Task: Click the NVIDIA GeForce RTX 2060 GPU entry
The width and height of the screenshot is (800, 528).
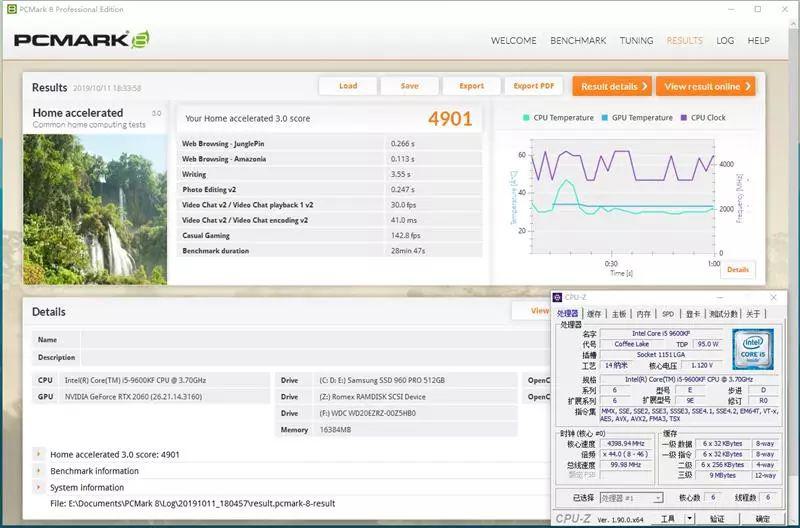Action: click(x=151, y=396)
